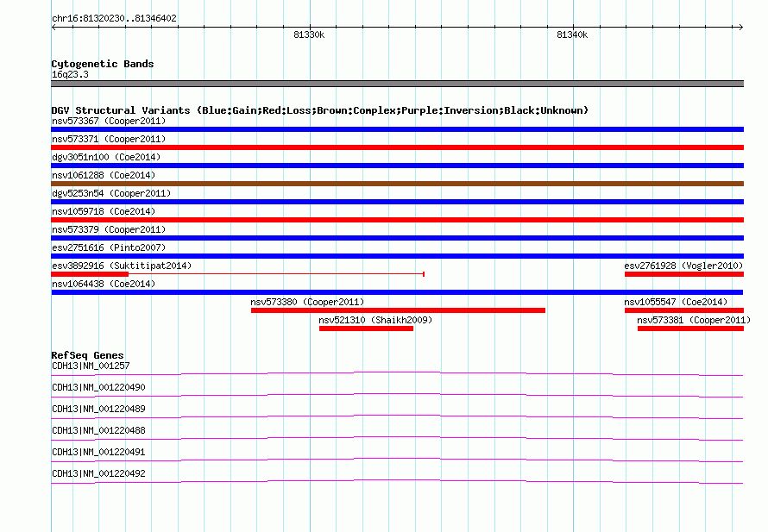Click the nsv573380 (Cooper2011) label

(307, 302)
